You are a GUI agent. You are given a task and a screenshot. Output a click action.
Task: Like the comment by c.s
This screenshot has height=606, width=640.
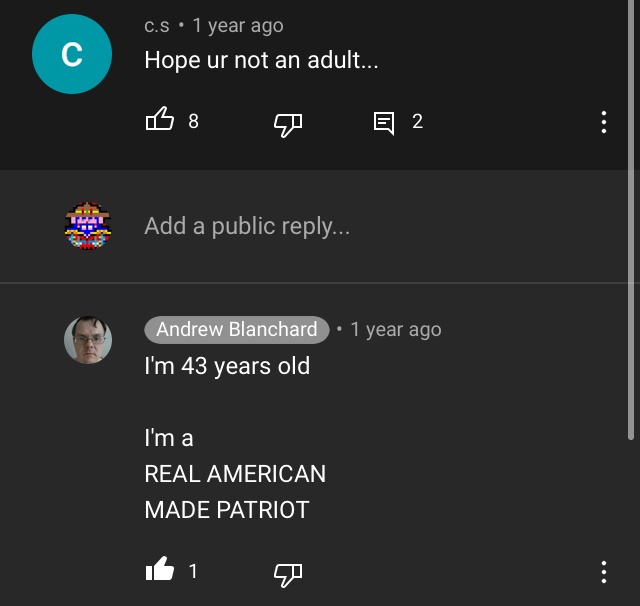click(x=160, y=119)
